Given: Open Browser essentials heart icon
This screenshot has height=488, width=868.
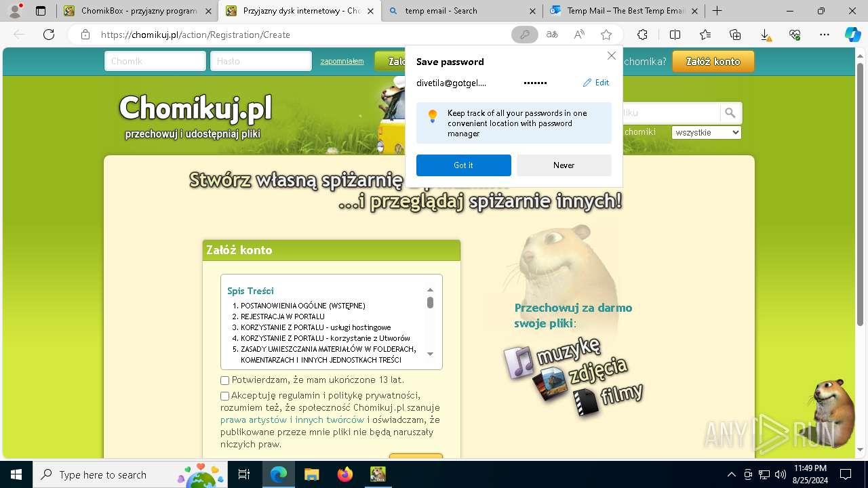Looking at the screenshot, I should point(795,35).
